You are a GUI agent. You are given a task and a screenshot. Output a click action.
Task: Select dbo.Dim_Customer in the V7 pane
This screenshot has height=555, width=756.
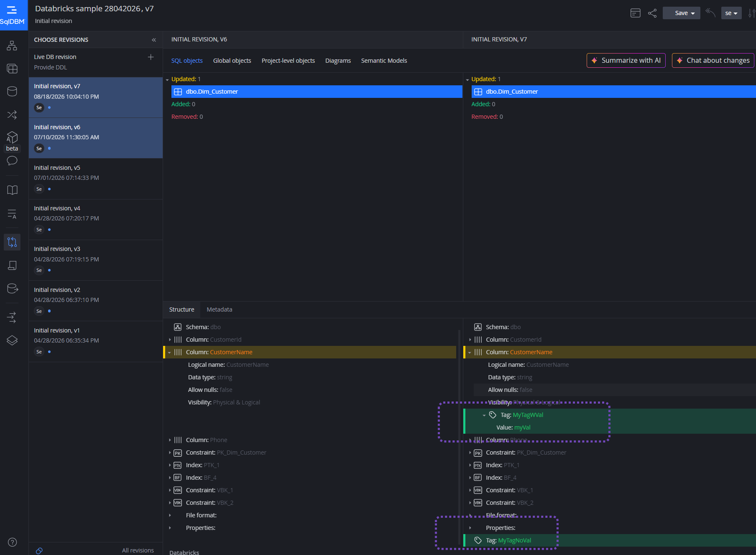[614, 92]
